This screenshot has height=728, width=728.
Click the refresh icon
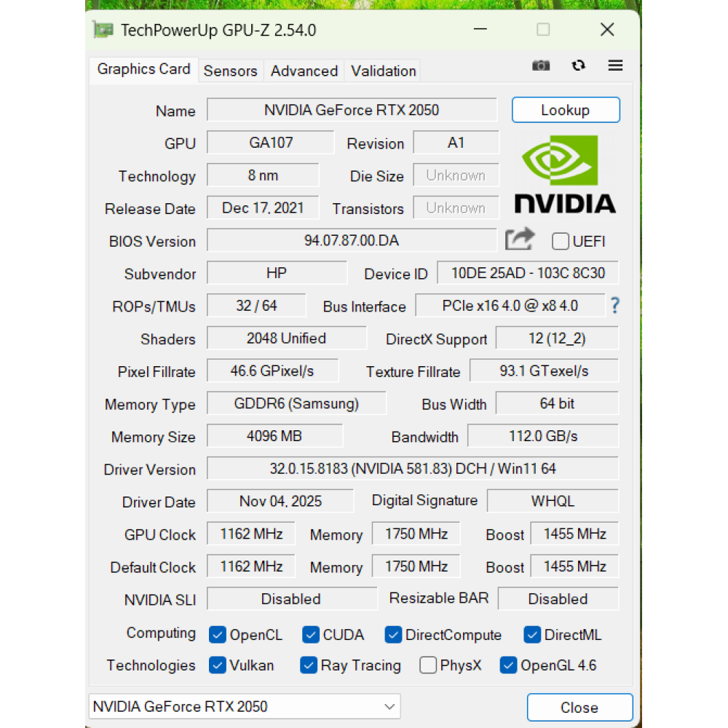click(578, 66)
